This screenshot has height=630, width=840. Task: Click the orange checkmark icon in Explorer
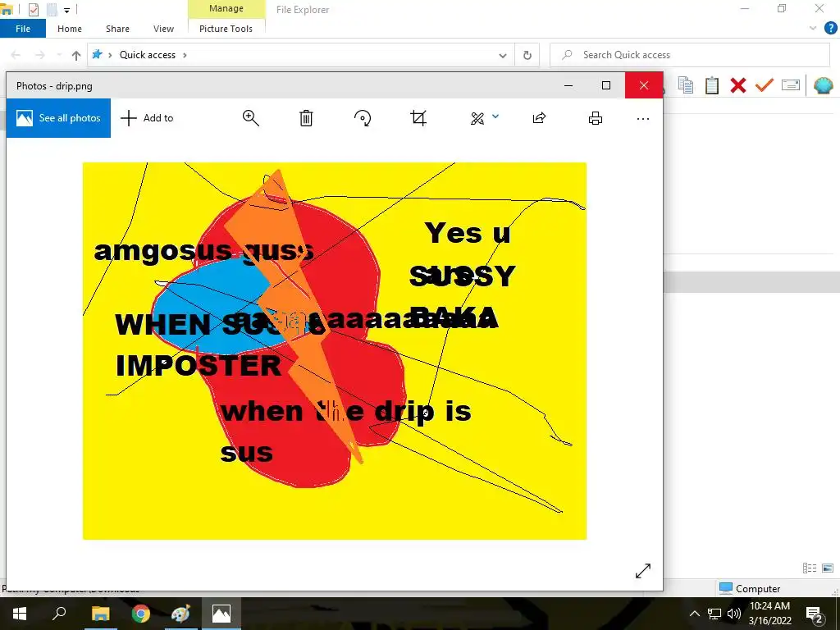coord(765,84)
